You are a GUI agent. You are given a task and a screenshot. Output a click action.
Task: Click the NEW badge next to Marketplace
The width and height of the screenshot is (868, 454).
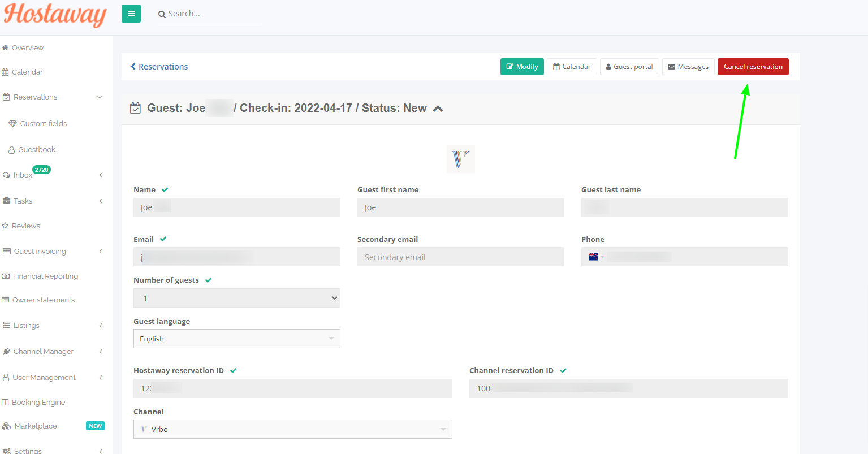point(95,426)
